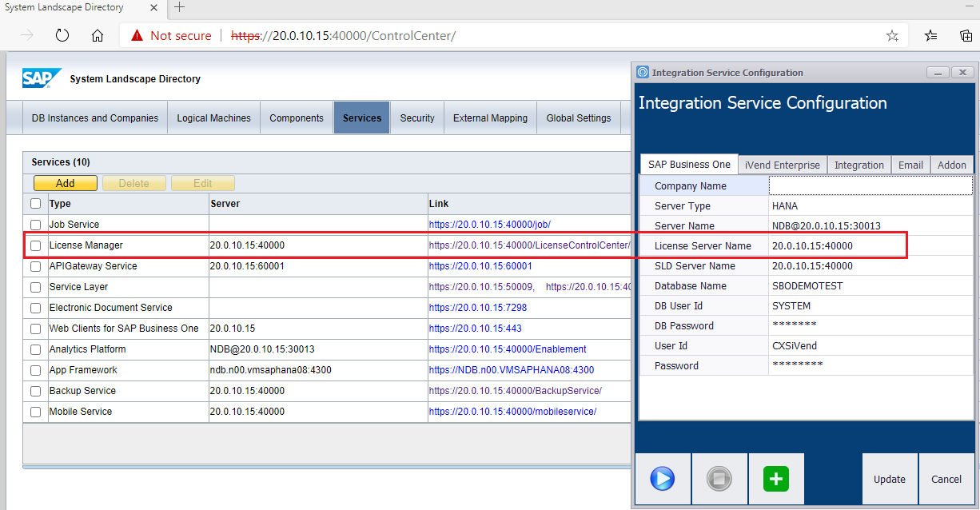Click the Update button

tap(890, 479)
